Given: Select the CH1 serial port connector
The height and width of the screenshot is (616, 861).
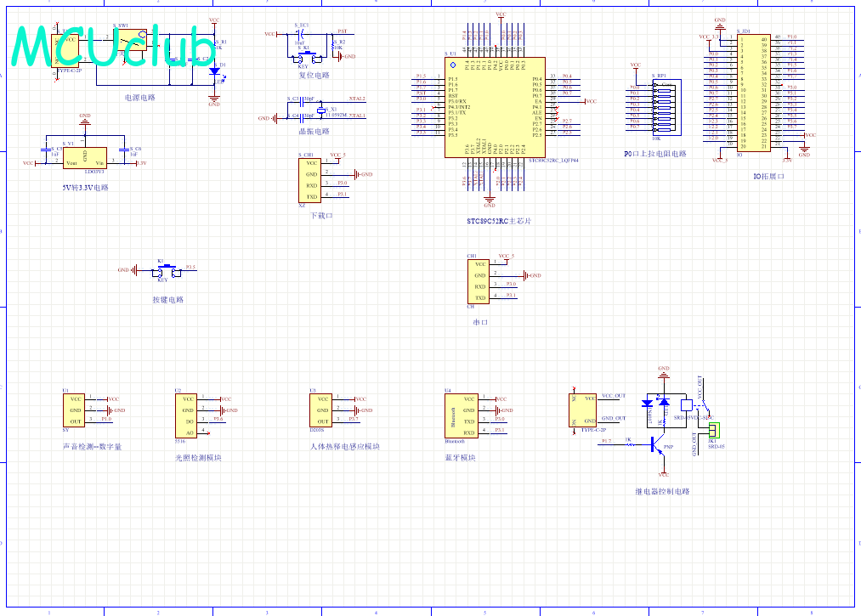Looking at the screenshot, I should [479, 281].
